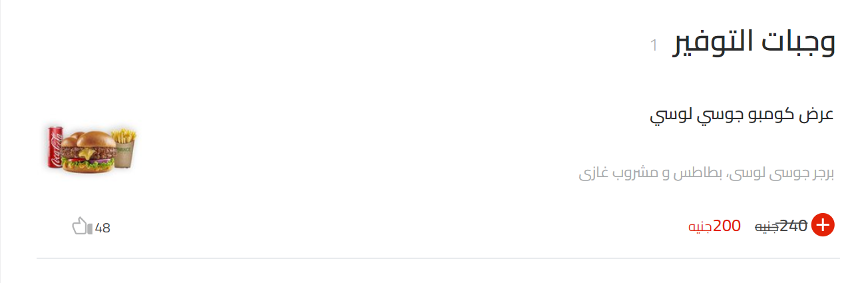
Task: Click the item count 1 beside the heading
Action: pyautogui.click(x=654, y=45)
